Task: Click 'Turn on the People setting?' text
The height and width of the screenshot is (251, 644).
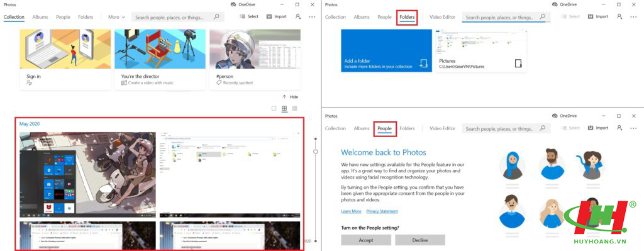Action: tap(370, 227)
